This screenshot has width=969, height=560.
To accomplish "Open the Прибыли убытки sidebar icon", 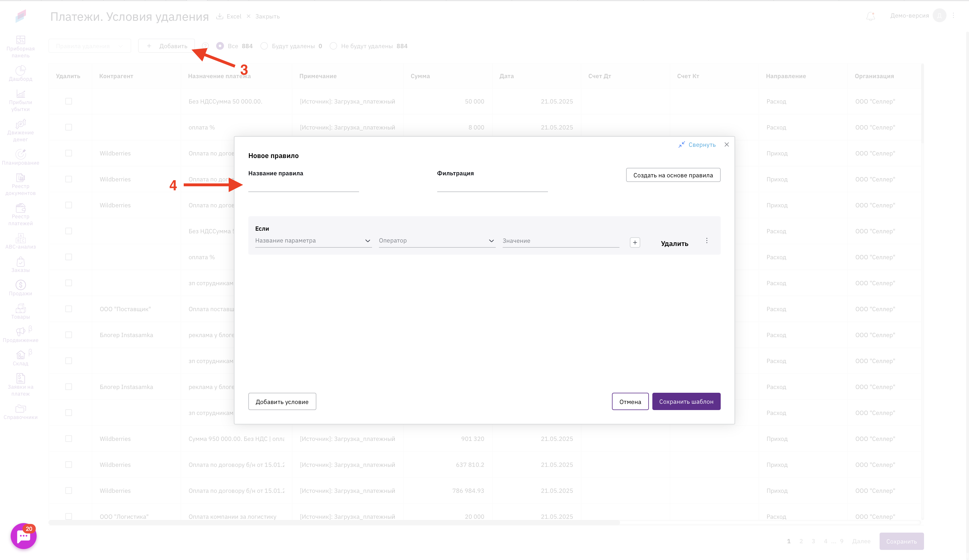I will point(20,94).
